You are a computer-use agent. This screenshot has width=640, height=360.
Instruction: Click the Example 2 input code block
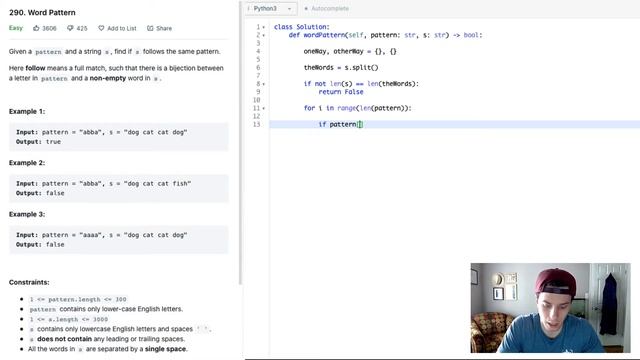click(x=119, y=188)
